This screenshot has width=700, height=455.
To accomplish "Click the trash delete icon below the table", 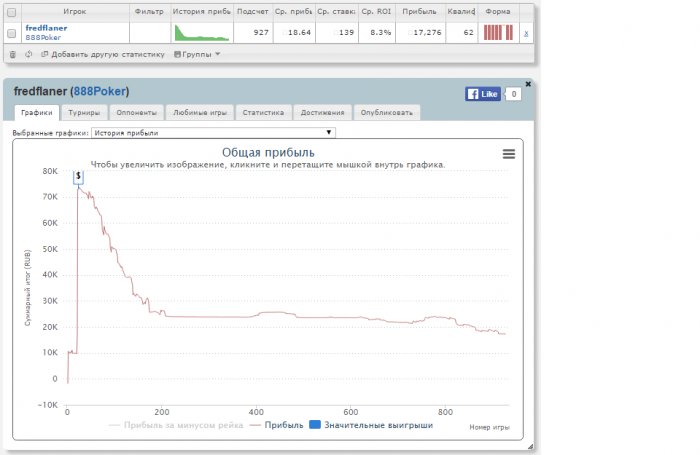I will click(x=12, y=54).
